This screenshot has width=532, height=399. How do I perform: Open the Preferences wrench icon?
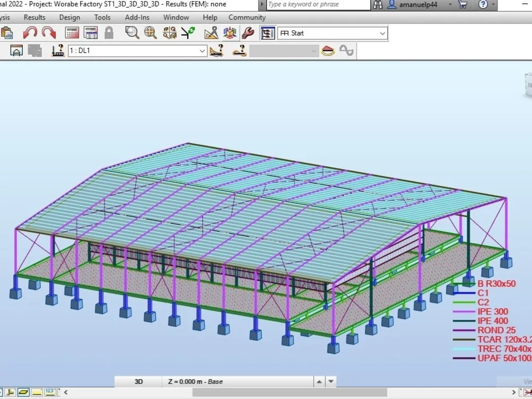(247, 32)
